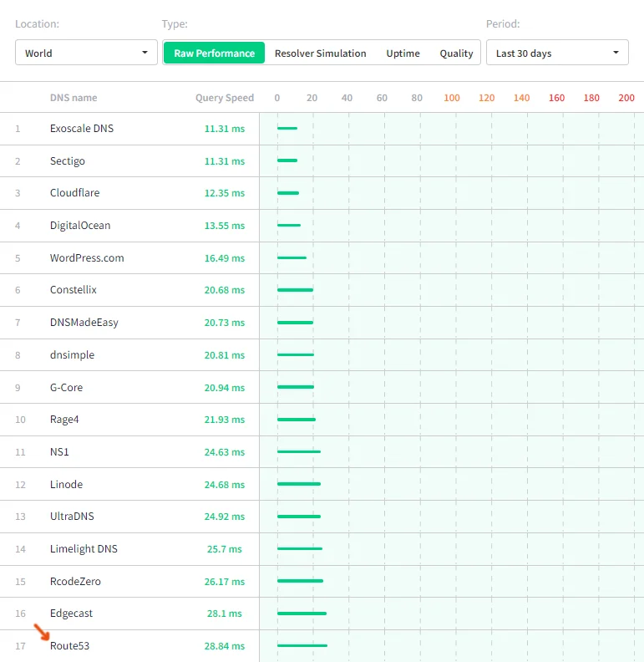Select the DNSMadeEasy row name

[84, 322]
